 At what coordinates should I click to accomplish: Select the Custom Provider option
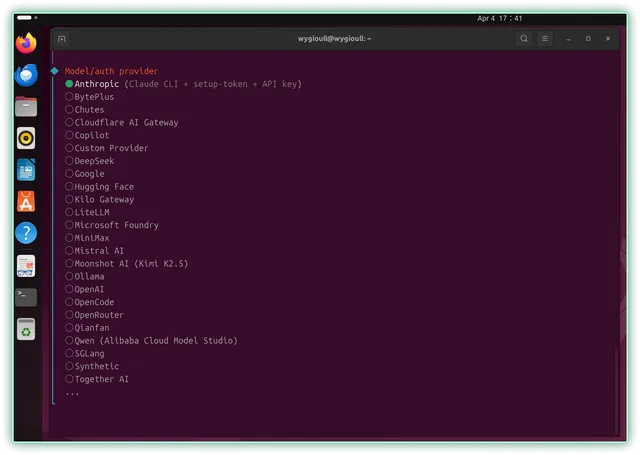(x=107, y=148)
